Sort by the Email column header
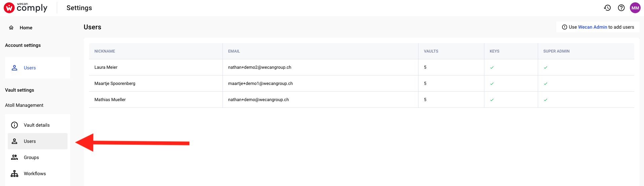Viewport: 644px width, 186px height. [x=234, y=51]
